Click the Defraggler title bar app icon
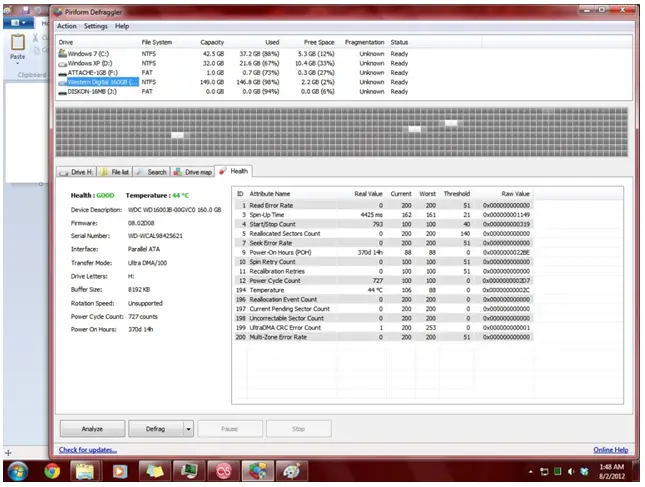This screenshot has width=645, height=487. click(x=58, y=12)
